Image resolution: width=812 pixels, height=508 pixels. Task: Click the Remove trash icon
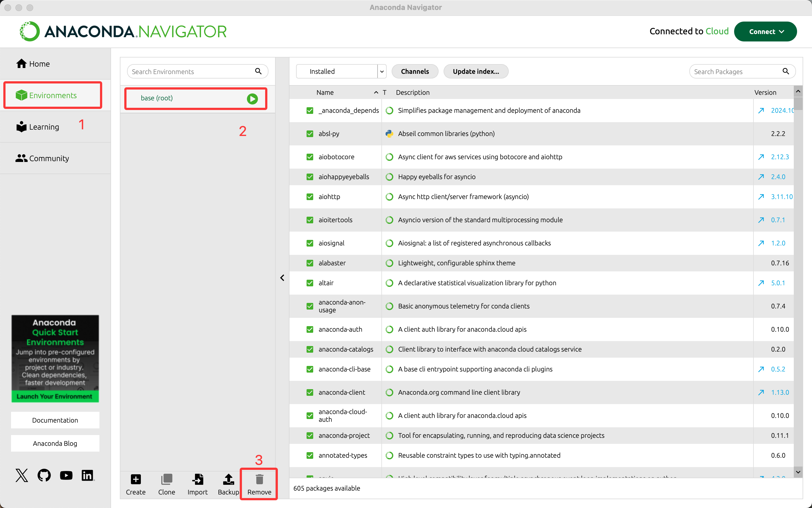click(x=259, y=479)
